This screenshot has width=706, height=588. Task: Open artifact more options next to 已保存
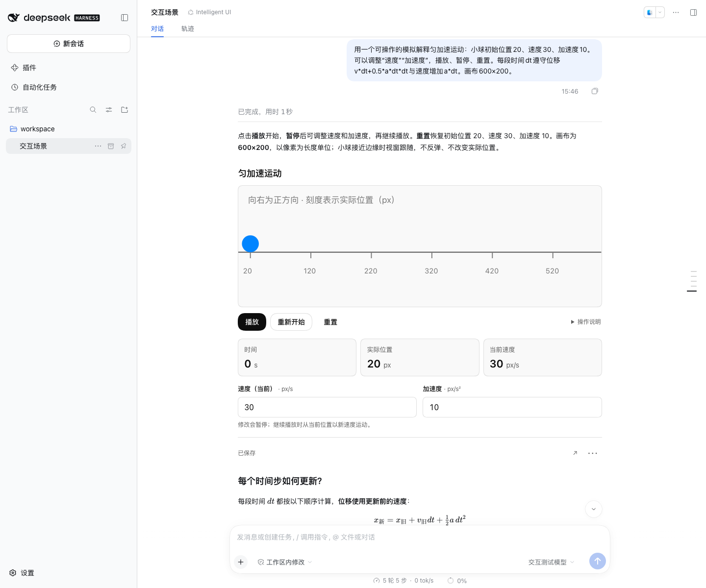[593, 453]
